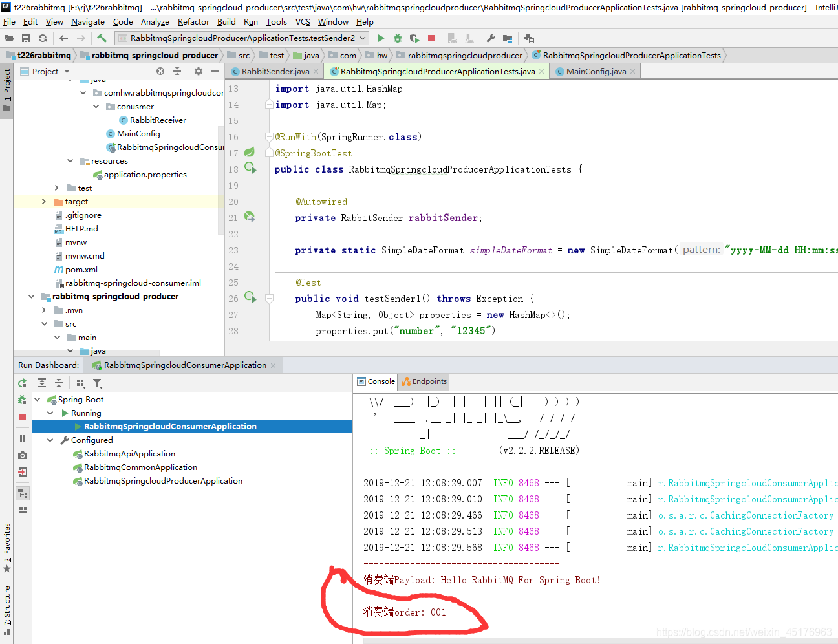This screenshot has height=644, width=838.
Task: Fold the imports block at line 14
Action: [270, 104]
